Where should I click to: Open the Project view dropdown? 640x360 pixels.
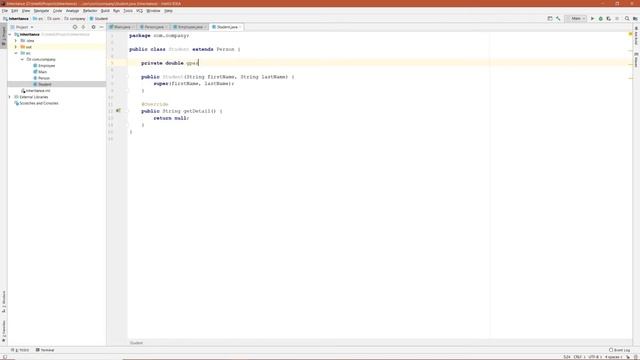(x=22, y=27)
